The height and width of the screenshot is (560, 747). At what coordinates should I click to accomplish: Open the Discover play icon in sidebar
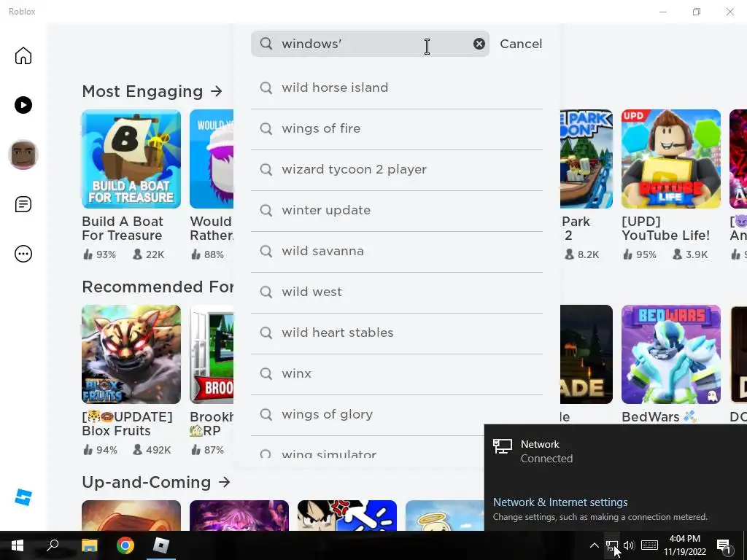[23, 105]
